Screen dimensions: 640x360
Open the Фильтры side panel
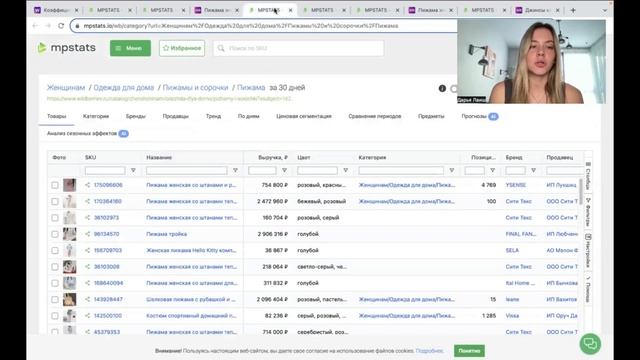[x=588, y=212]
